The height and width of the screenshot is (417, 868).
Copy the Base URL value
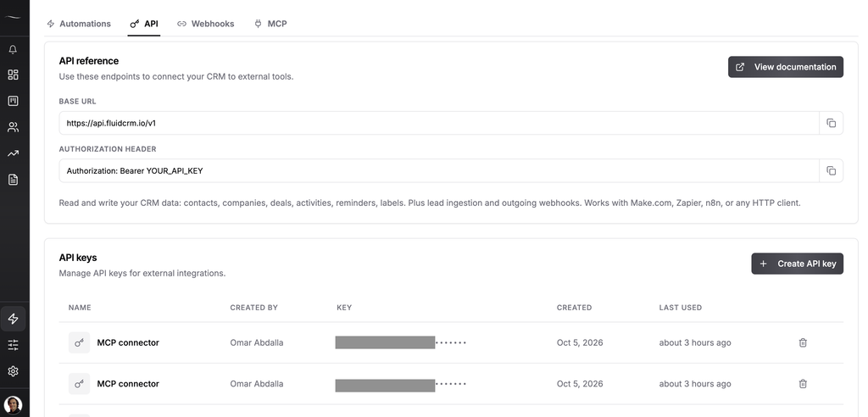coord(831,123)
